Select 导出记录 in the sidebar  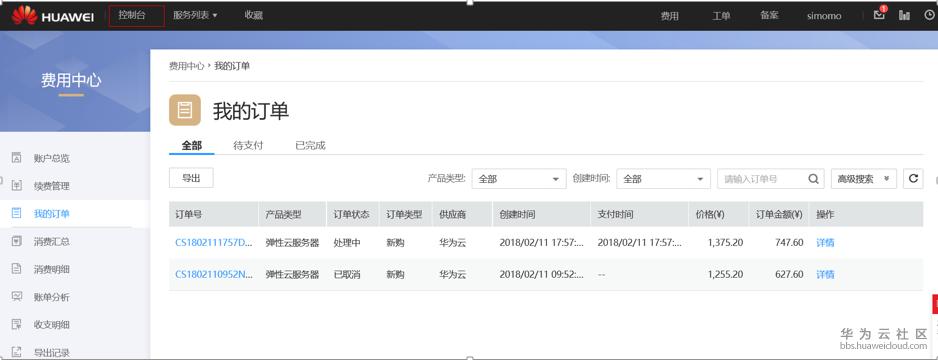point(51,352)
